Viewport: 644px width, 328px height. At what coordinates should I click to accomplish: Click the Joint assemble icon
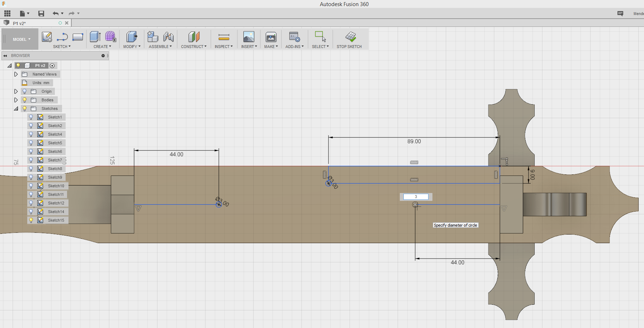(169, 37)
